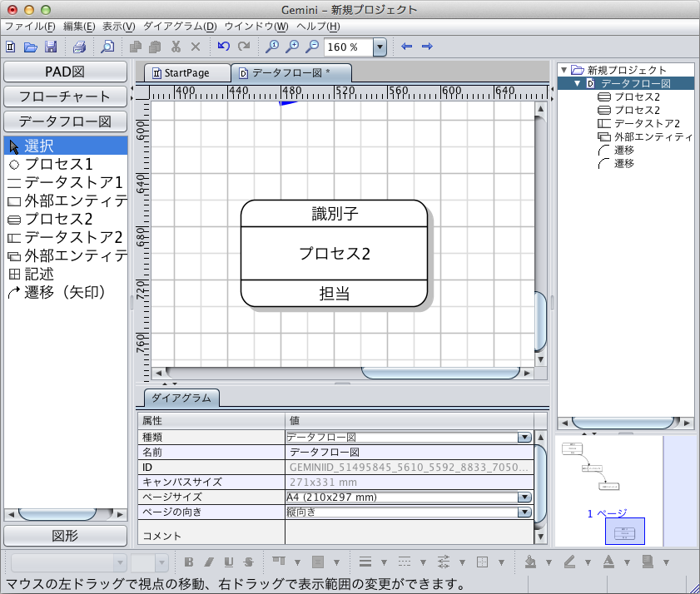
Task: Open the ファイル(F) menu
Action: click(x=30, y=27)
